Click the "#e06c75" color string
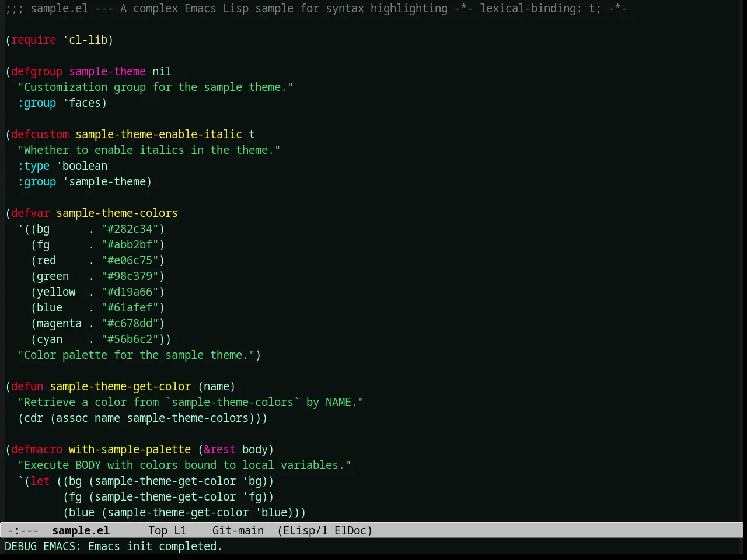The image size is (747, 560). point(130,260)
